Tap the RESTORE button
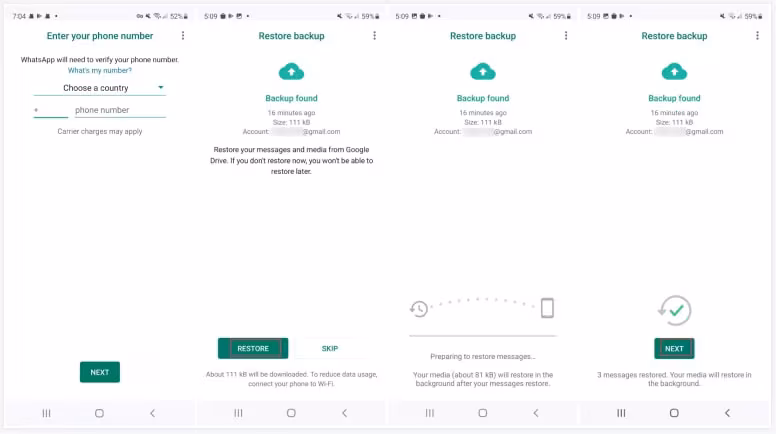The width and height of the screenshot is (776, 434). pyautogui.click(x=253, y=348)
